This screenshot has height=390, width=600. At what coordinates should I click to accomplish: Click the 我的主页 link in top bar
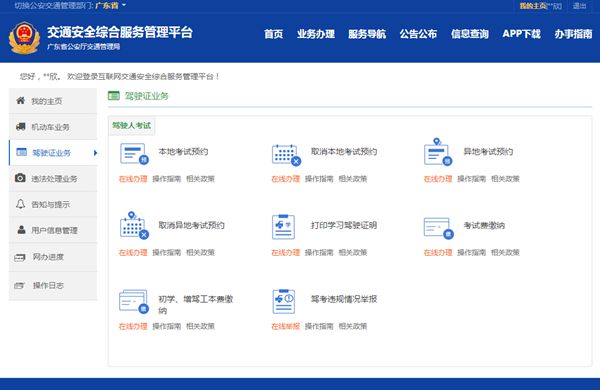[533, 6]
